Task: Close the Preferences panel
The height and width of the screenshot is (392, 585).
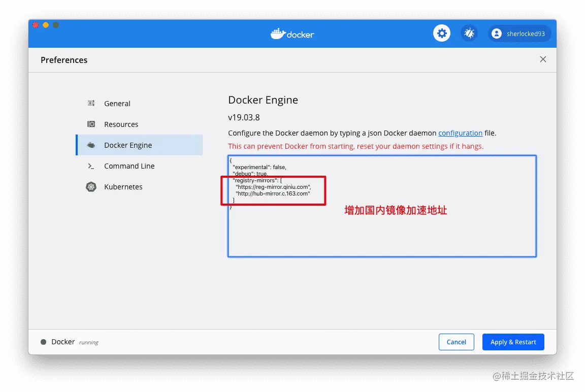Action: point(543,59)
